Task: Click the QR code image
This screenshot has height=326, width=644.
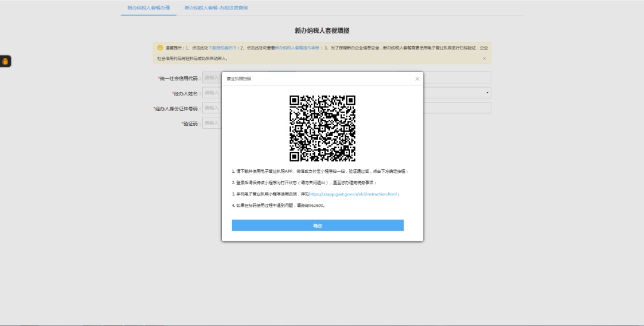Action: [322, 128]
